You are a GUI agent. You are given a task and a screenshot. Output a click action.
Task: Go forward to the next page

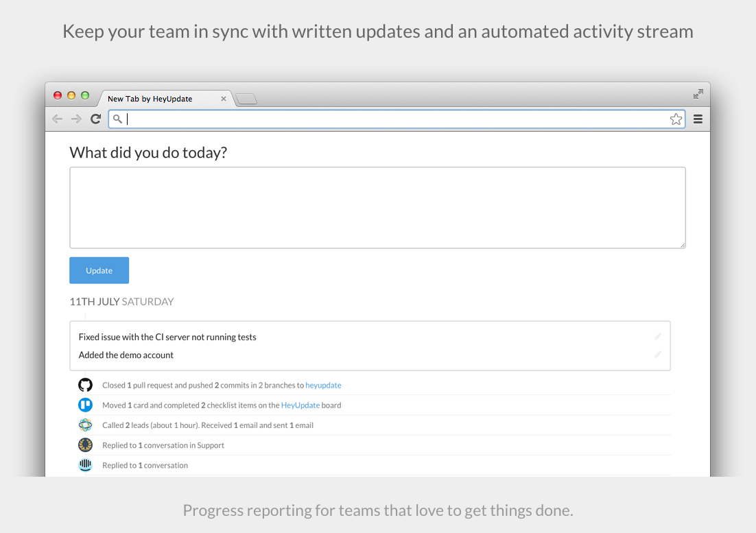76,119
